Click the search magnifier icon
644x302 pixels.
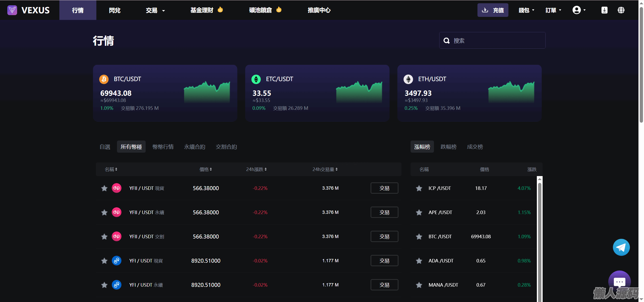447,41
